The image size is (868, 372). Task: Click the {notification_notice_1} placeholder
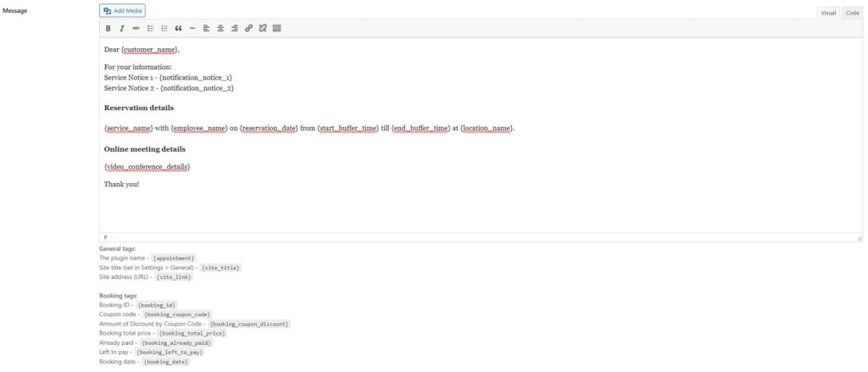point(196,77)
